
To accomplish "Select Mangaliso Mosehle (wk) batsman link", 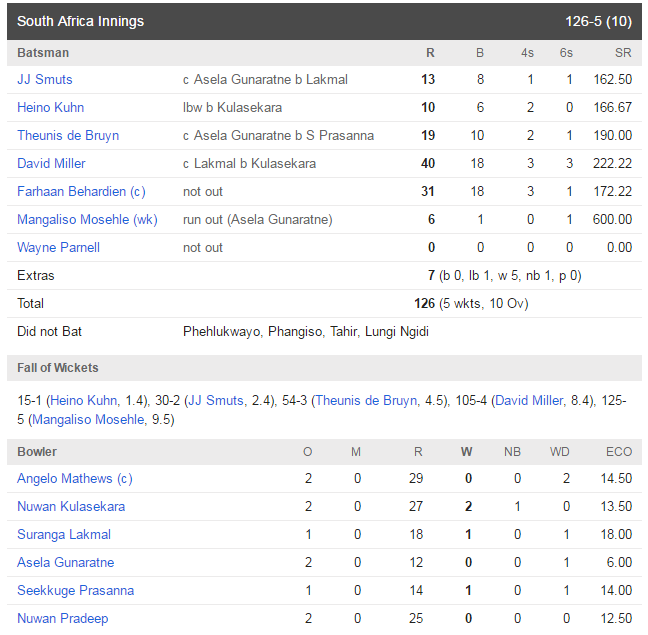I will coord(87,220).
